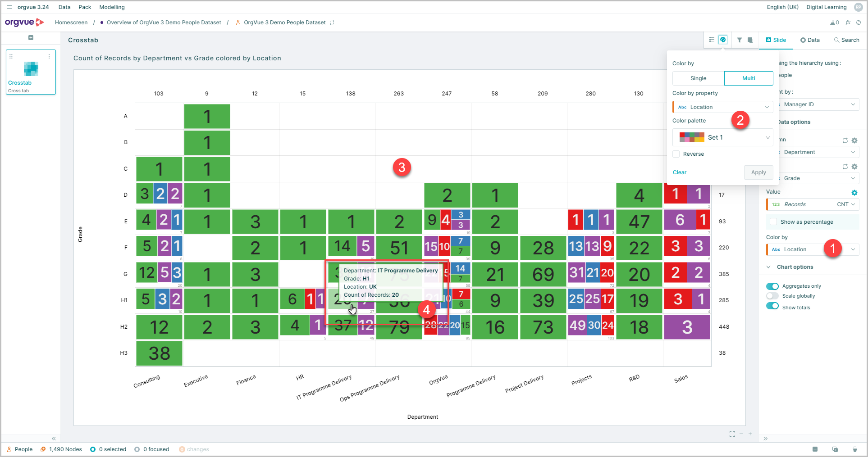Click the OrgVue 3 Demo People Dataset breadcrumb

click(285, 23)
